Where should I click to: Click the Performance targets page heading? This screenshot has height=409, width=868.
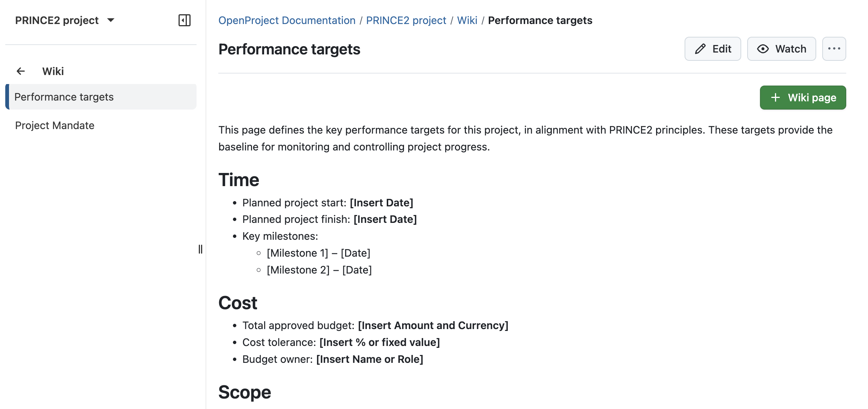[289, 49]
